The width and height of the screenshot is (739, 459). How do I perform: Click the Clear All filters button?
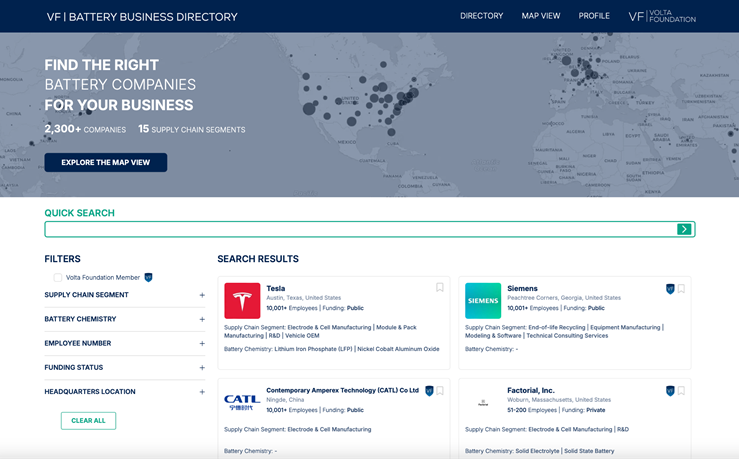pyautogui.click(x=88, y=421)
